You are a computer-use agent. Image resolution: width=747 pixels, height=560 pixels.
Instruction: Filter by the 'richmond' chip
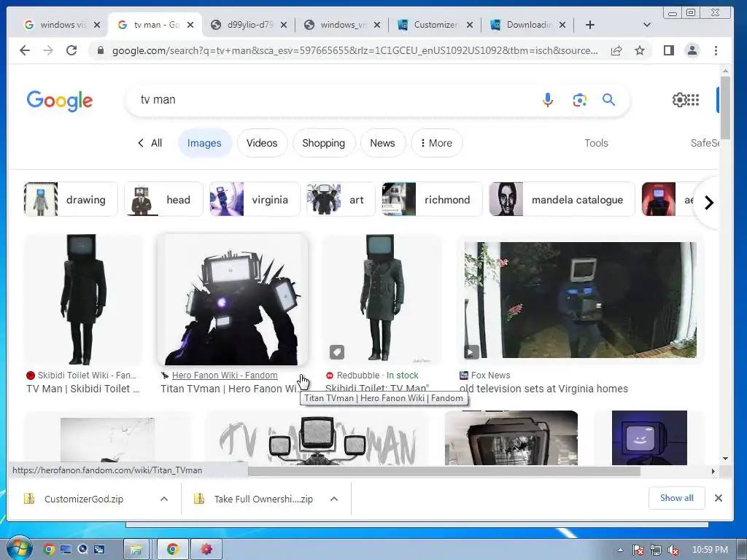(x=432, y=200)
